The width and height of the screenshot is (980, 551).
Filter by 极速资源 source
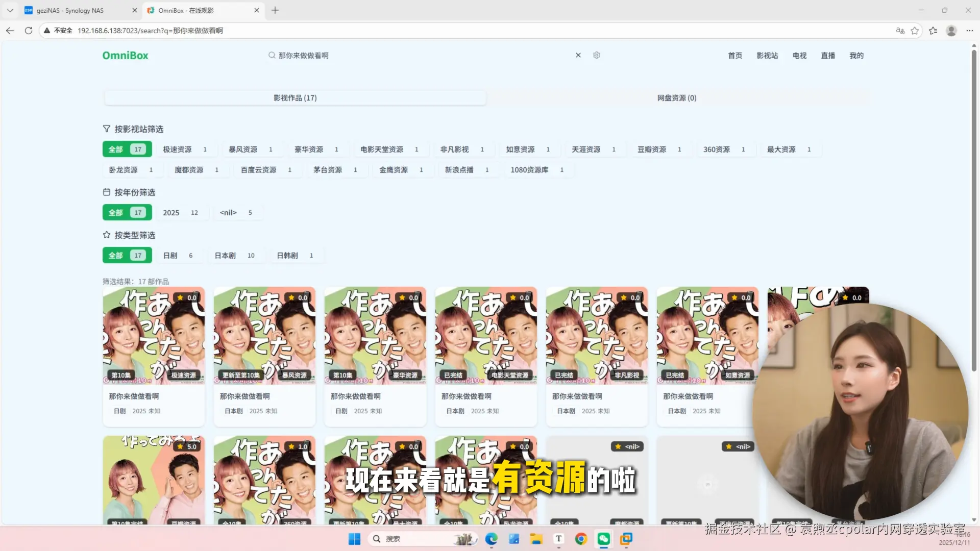click(184, 149)
